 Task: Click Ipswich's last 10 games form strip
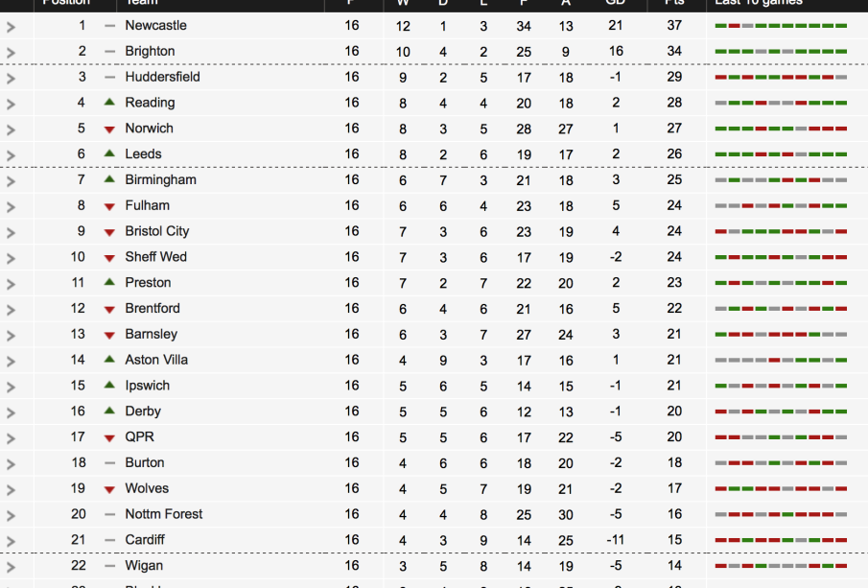click(x=781, y=386)
